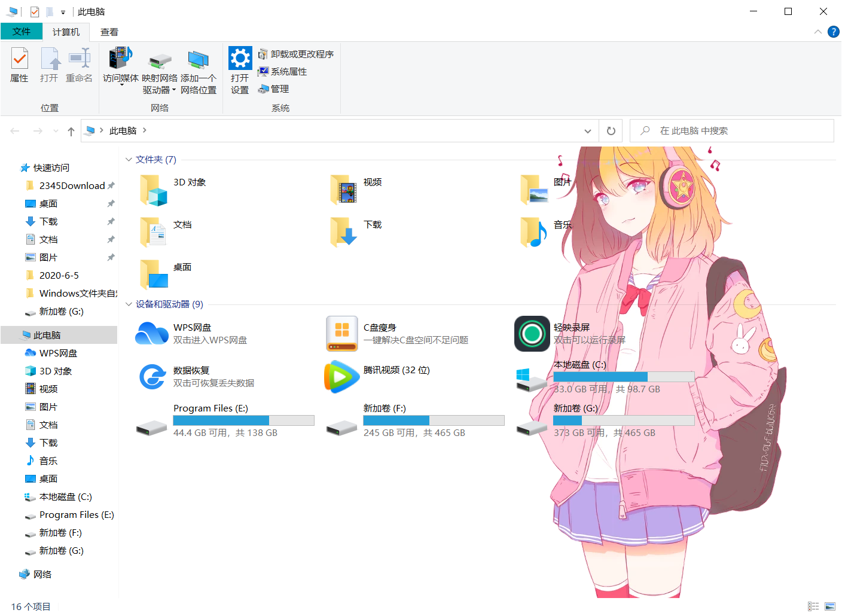
Task: Collapse the 文件夹 (7) section
Action: (x=129, y=159)
